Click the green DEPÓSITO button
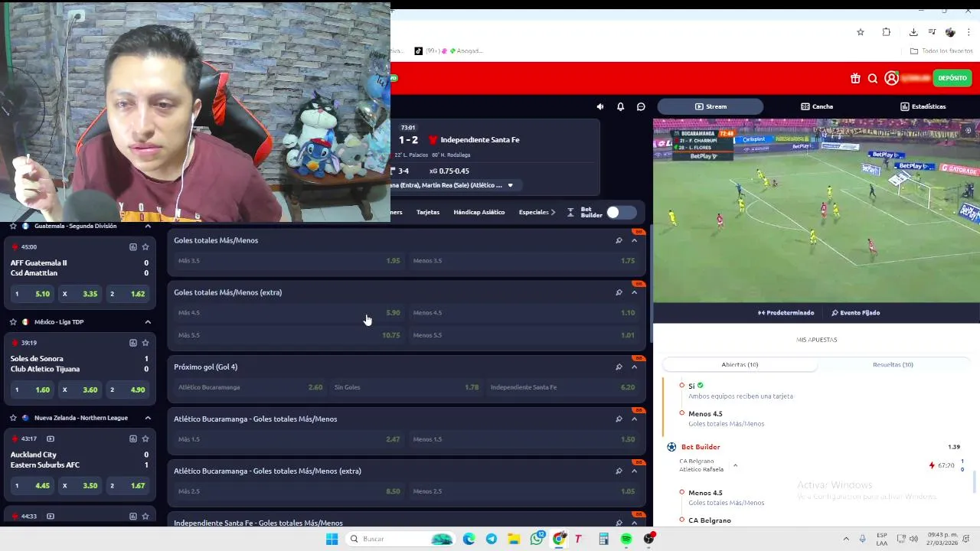 (x=952, y=78)
